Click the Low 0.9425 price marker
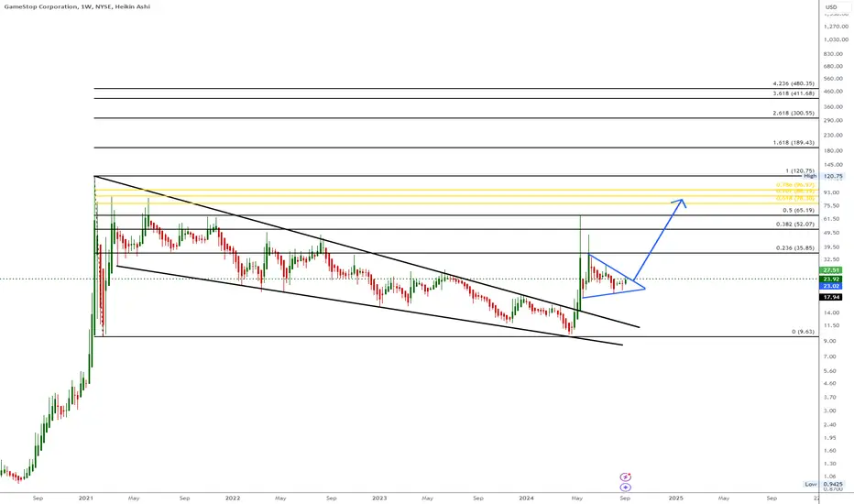The image size is (854, 504). [824, 484]
